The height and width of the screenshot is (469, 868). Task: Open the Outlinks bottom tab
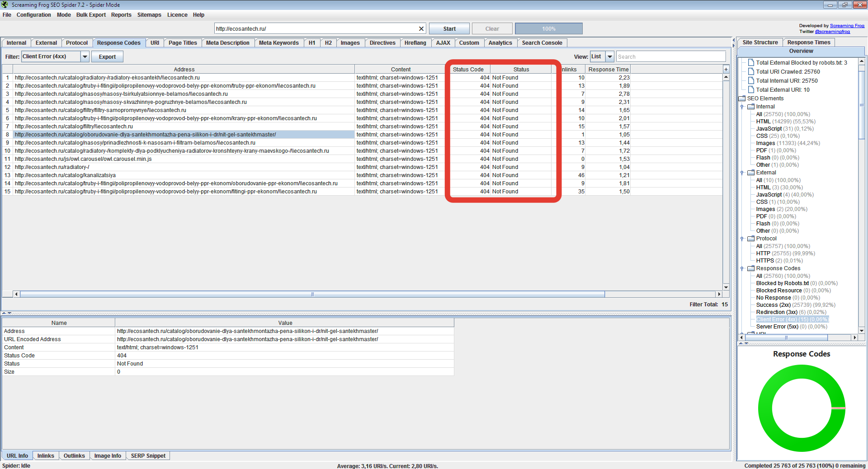click(x=74, y=456)
